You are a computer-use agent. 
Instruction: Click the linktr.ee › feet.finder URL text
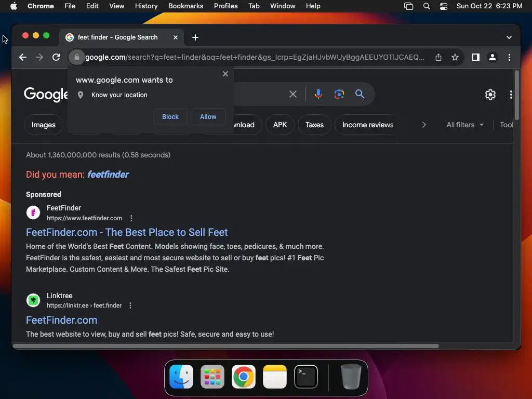(x=84, y=305)
